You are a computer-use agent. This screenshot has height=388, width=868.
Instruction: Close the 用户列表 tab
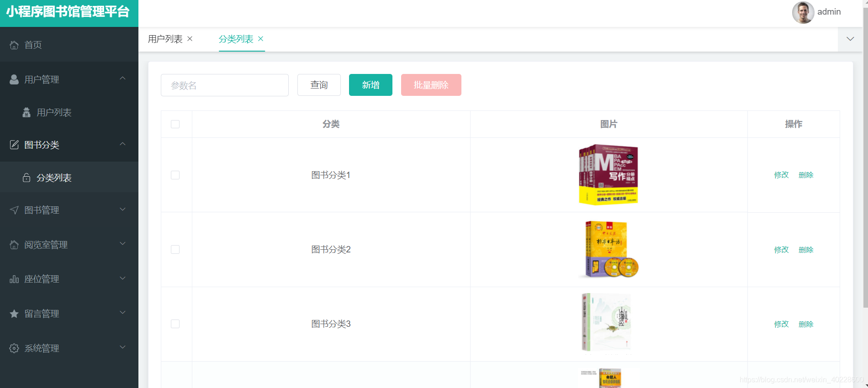click(x=190, y=39)
